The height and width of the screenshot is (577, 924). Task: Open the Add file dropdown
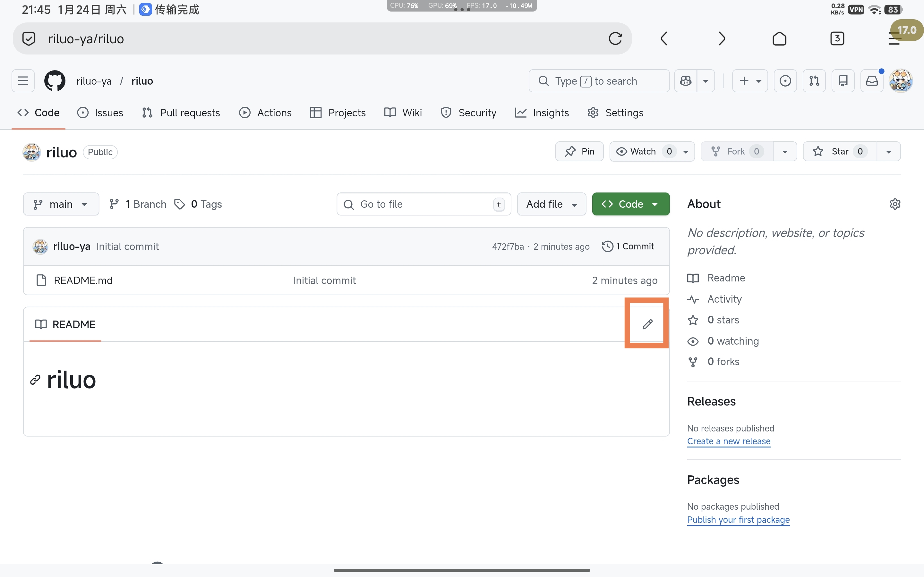coord(551,204)
